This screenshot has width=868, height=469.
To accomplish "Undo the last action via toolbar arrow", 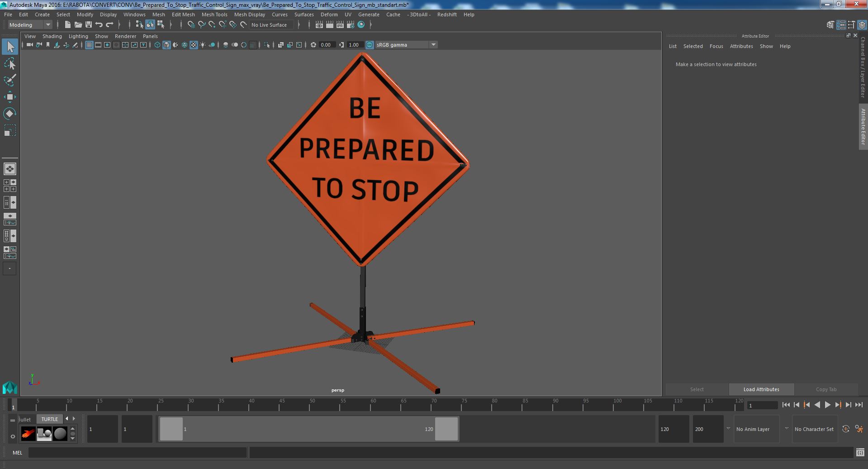I will point(99,25).
